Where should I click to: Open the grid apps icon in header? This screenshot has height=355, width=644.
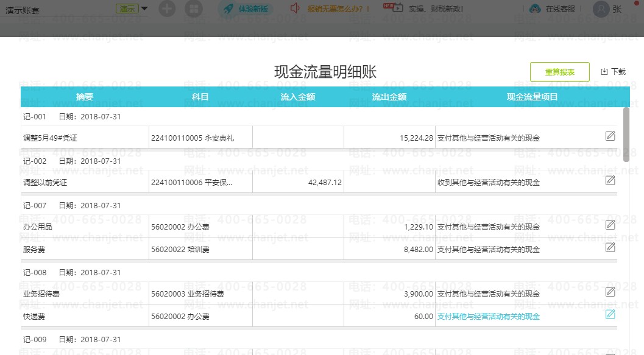(x=194, y=9)
